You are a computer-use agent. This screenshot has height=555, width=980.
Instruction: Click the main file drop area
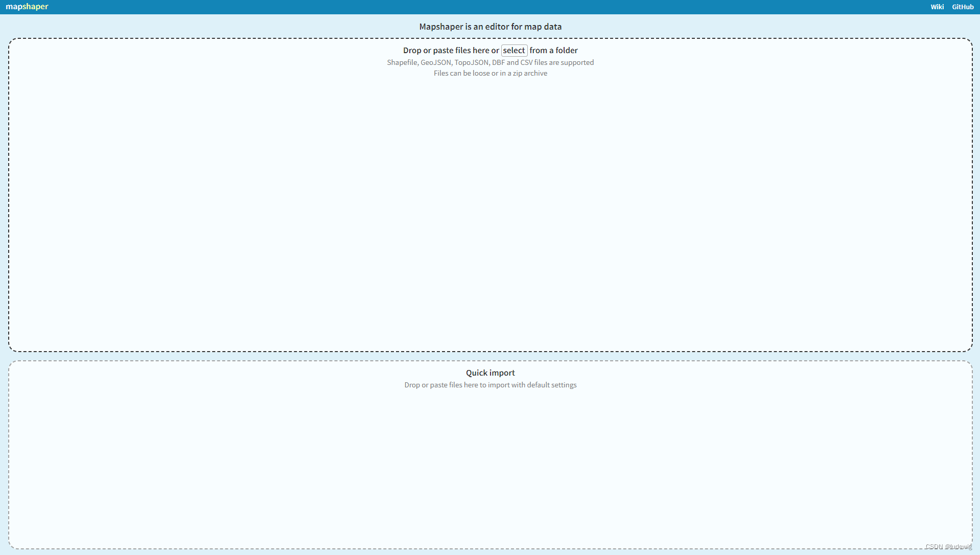coord(491,195)
